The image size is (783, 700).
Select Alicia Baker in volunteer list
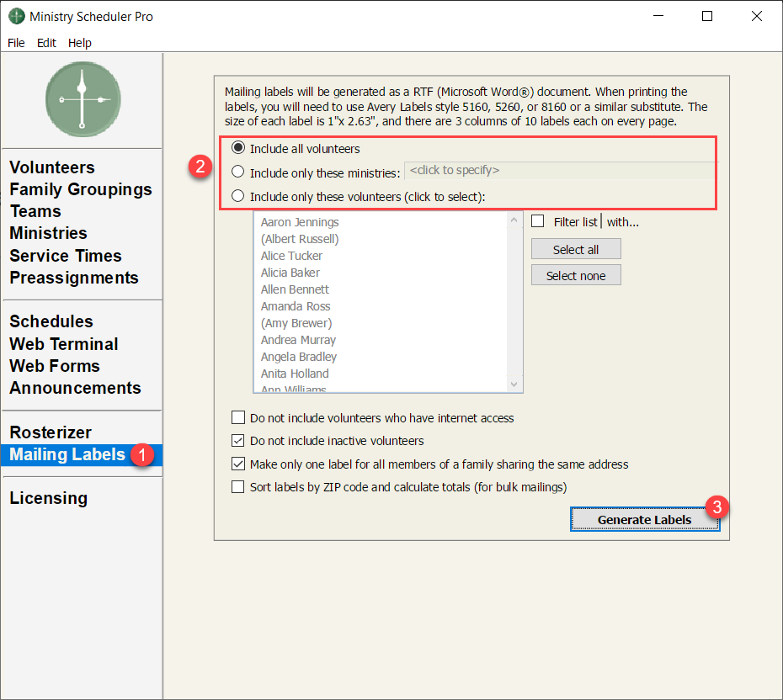290,273
